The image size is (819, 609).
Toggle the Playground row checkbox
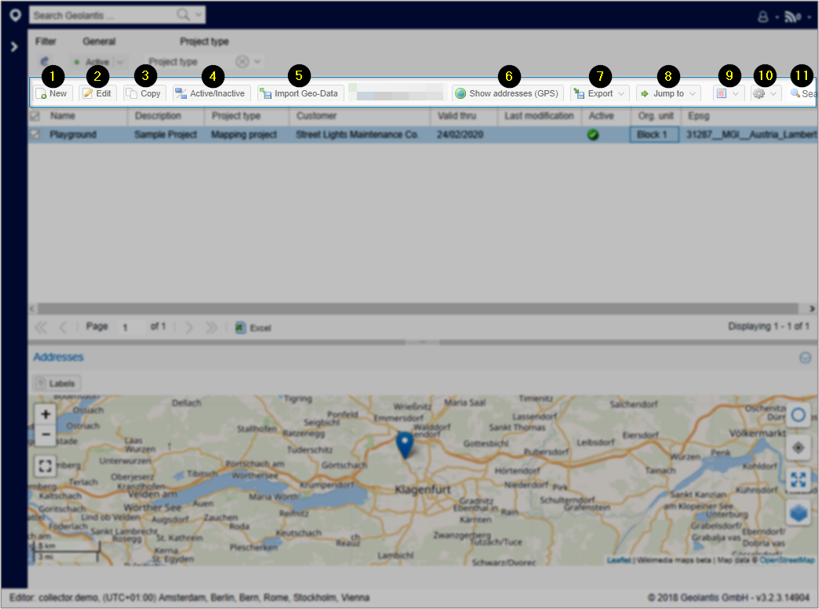[x=34, y=134]
